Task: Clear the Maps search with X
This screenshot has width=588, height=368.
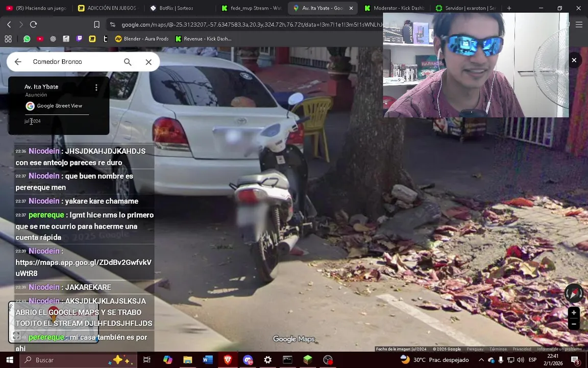Action: tap(149, 62)
